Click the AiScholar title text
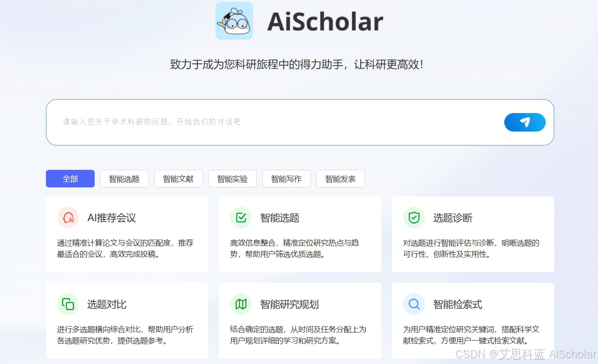The width and height of the screenshot is (598, 364). pos(325,22)
